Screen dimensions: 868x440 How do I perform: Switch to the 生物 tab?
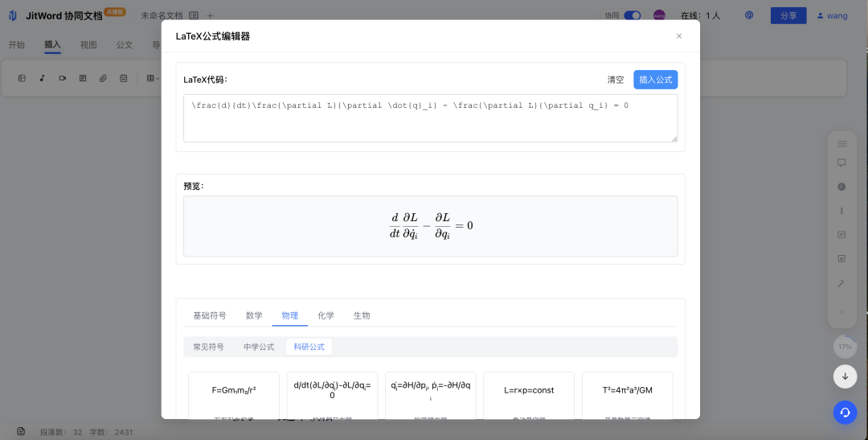click(362, 315)
